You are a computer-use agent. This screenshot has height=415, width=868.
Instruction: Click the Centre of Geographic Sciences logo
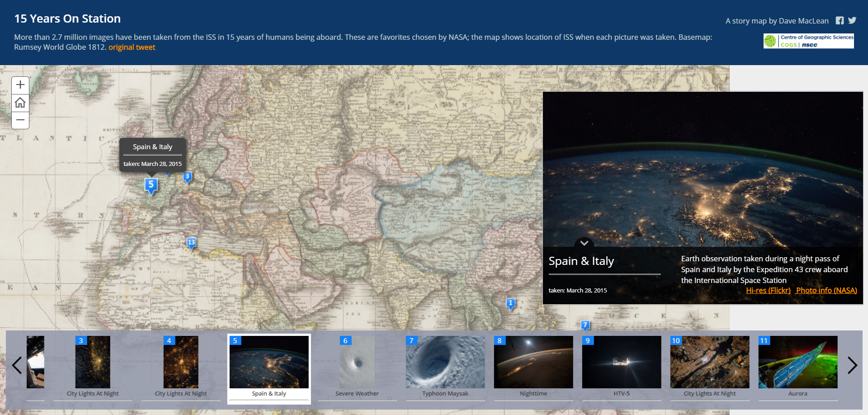(808, 41)
